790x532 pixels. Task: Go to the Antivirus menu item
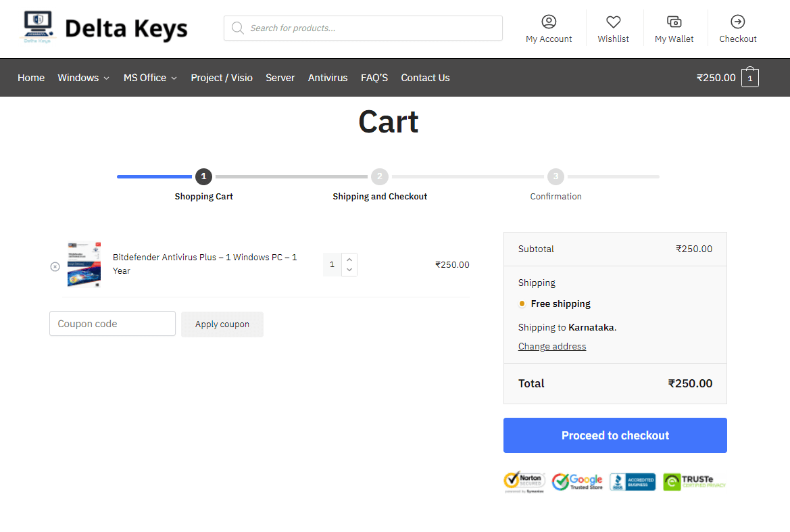[x=328, y=77]
